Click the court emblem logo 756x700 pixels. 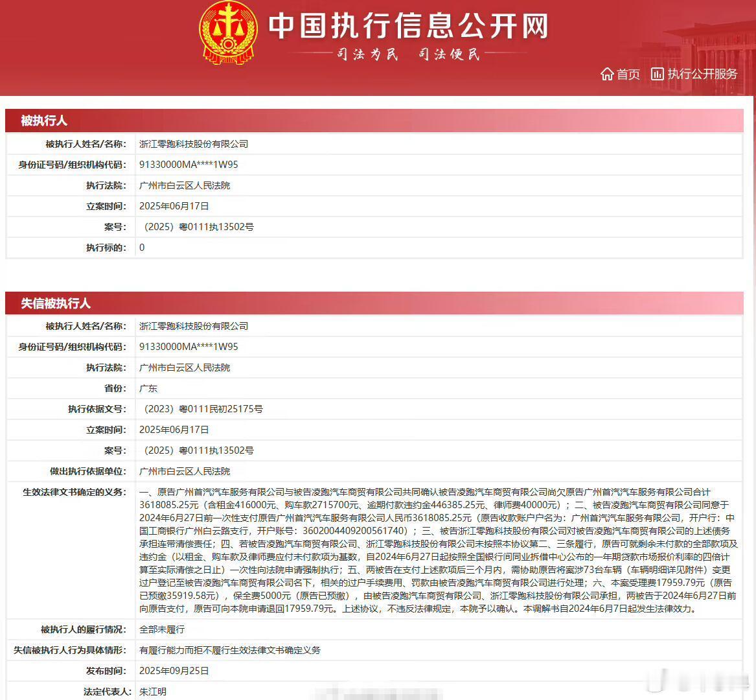point(228,33)
